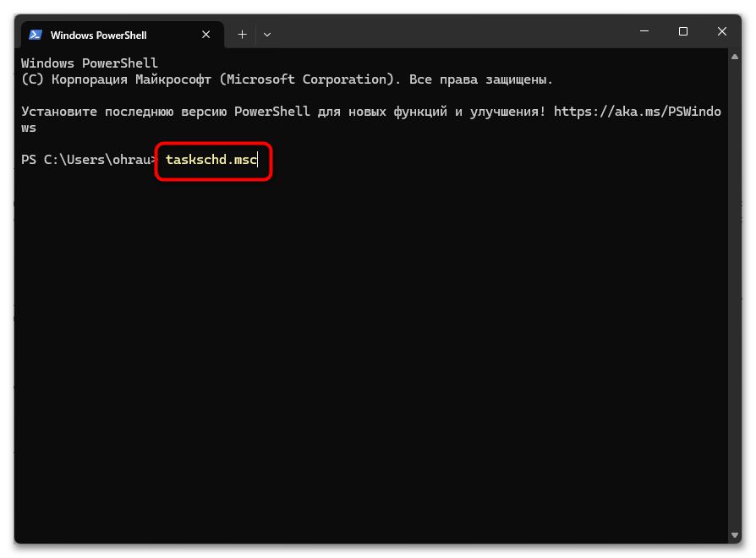The image size is (756, 558).
Task: Click the PS C:\Users\ohrau prompt text
Action: point(90,160)
